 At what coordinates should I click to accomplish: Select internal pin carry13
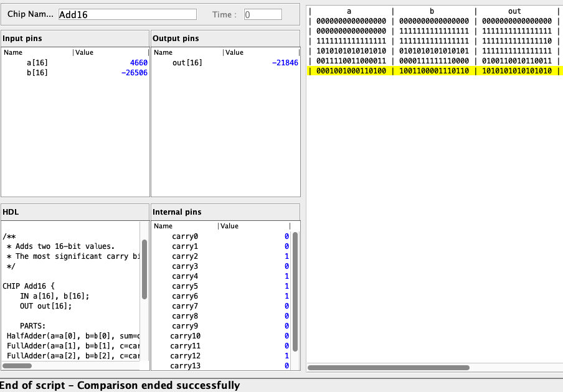click(221, 366)
